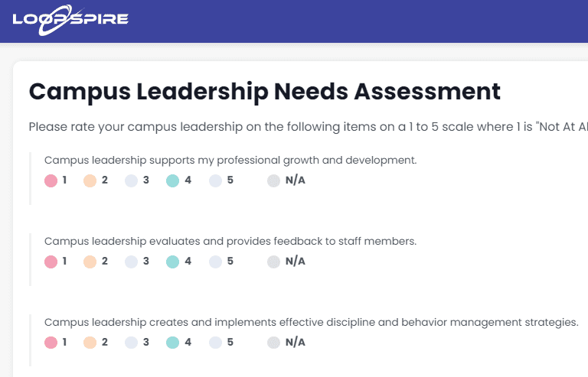Mark N/A for evaluates and feedback question
Screen dimensions: 588x377
point(274,262)
